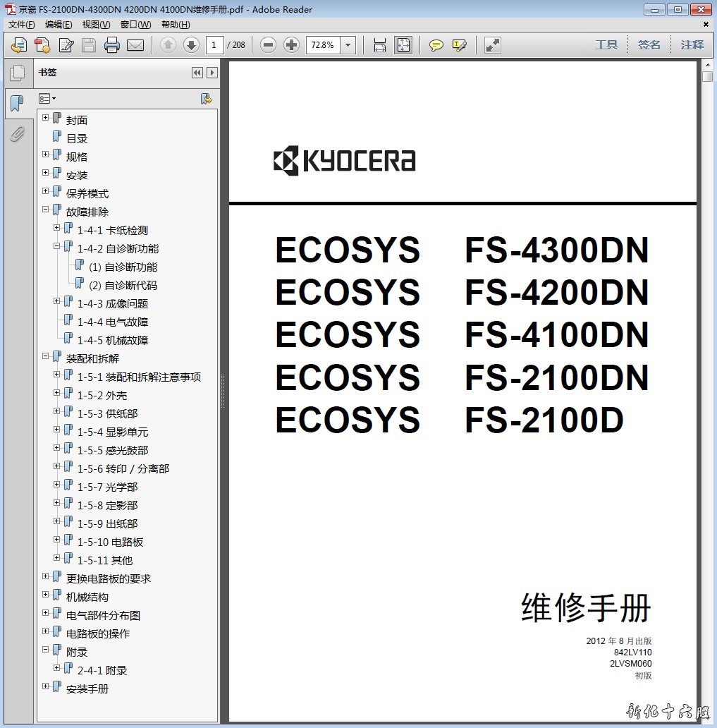Image resolution: width=717 pixels, height=728 pixels.
Task: Open the 工具 pane
Action: 606,45
